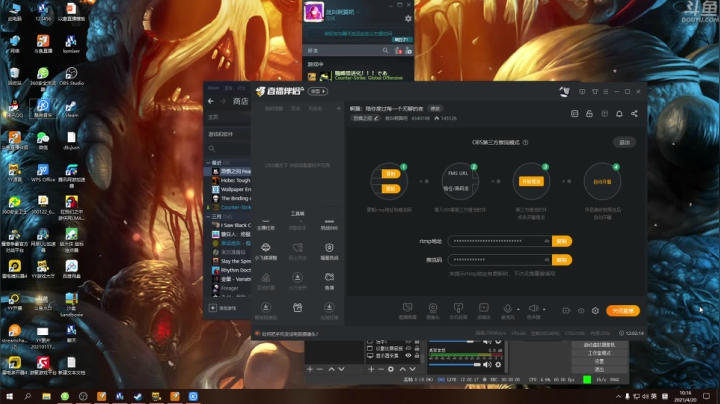The height and width of the screenshot is (404, 720).
Task: Expand the microphone options arrow
Action: tap(518, 309)
